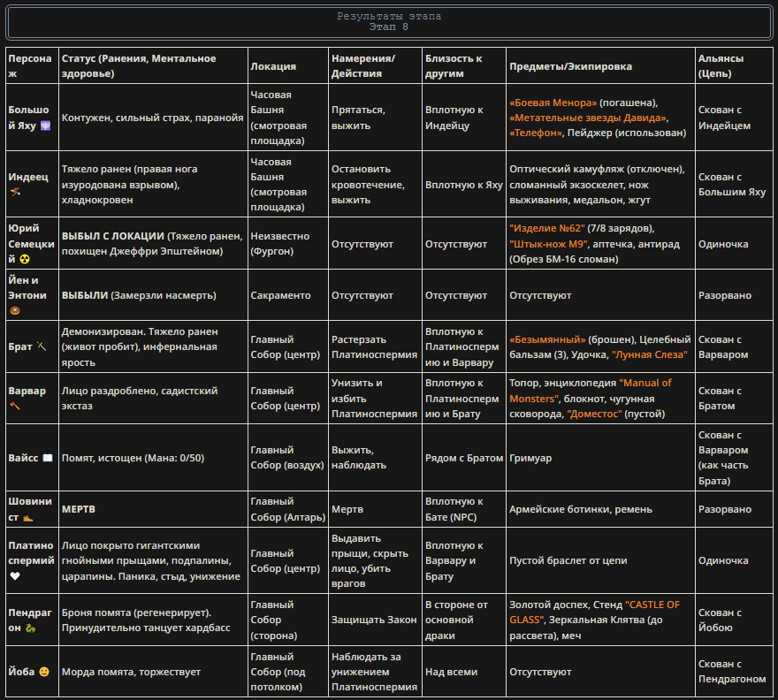Click the МЕРТВ status cell for Шовинист
This screenshot has height=700, width=778.
153,509
